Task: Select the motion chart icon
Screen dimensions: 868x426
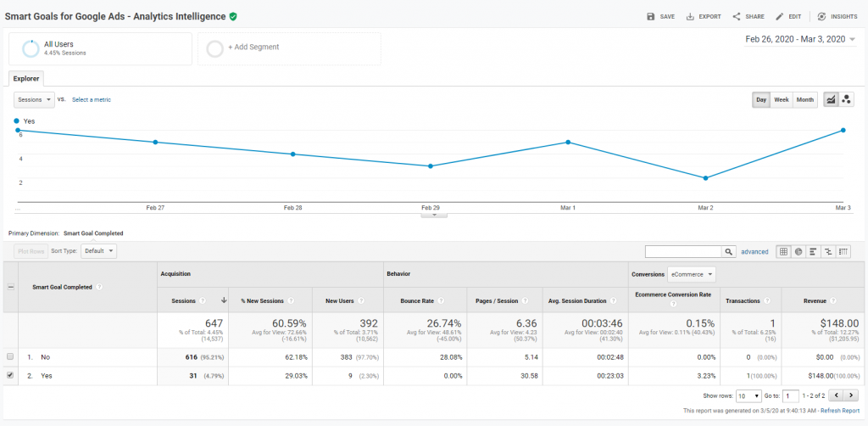Action: click(x=846, y=100)
